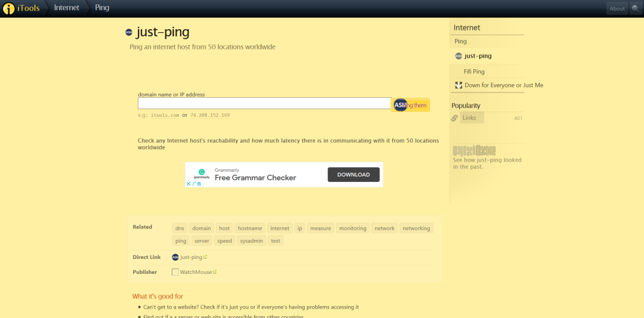Click the WatchMouse publisher icon

[x=175, y=272]
